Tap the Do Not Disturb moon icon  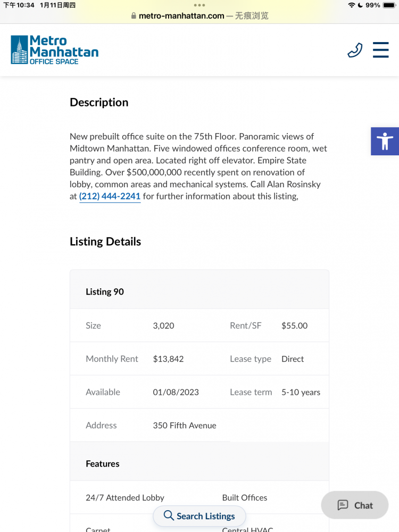point(360,5)
